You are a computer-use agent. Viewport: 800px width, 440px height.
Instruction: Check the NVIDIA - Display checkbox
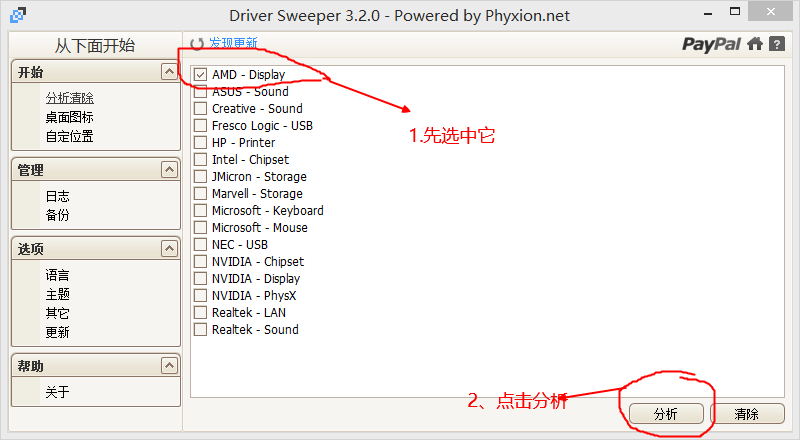click(201, 279)
